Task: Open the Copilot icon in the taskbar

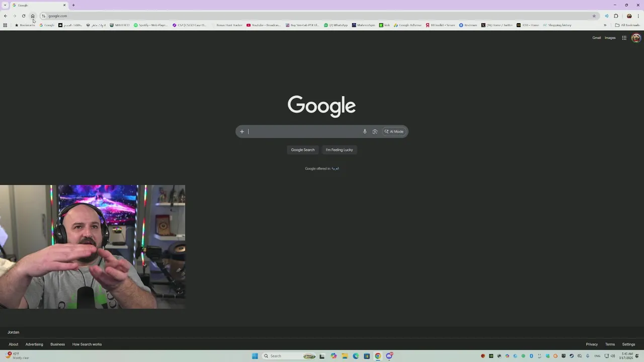Action: pyautogui.click(x=334, y=356)
